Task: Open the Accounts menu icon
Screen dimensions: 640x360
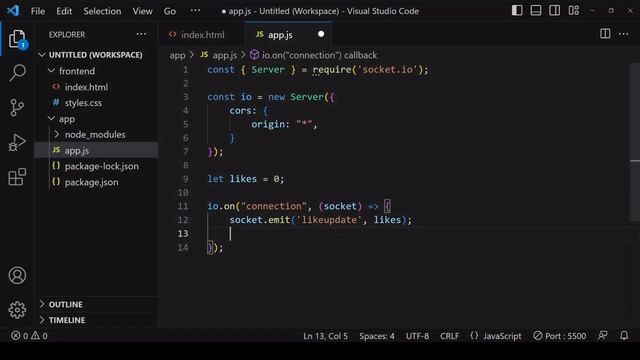Action: [x=17, y=276]
